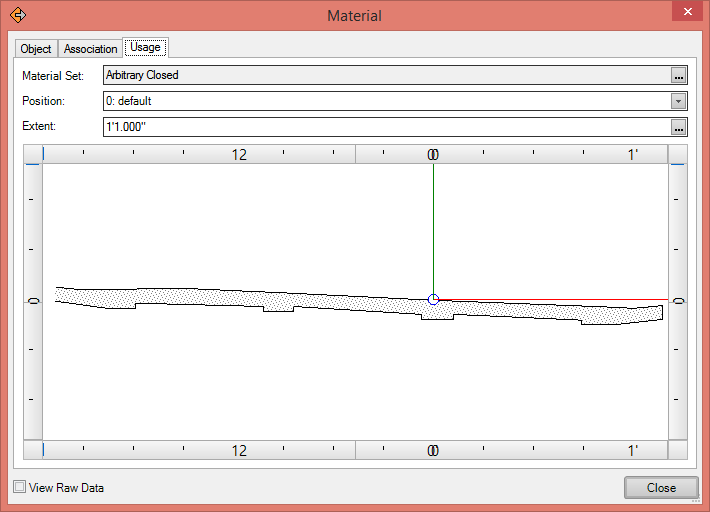Click the '12' mark on bottom ruler

point(239,450)
